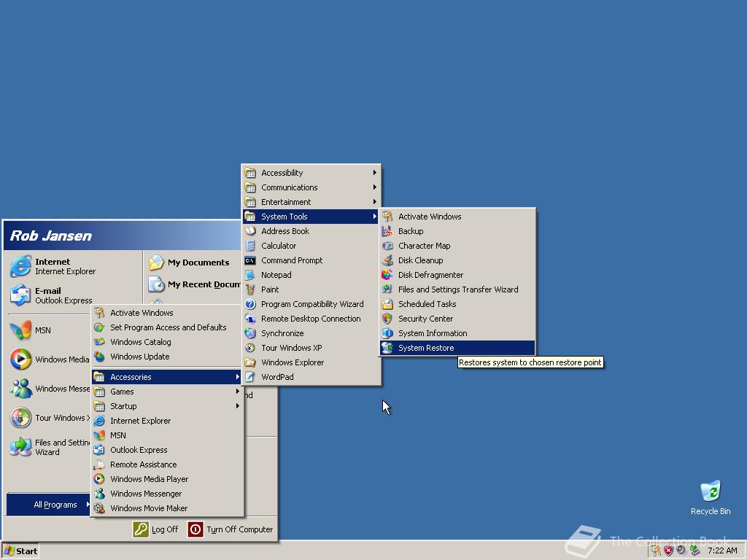Click Activate Windows in All Programs list
The image size is (747, 560).
coord(167,313)
